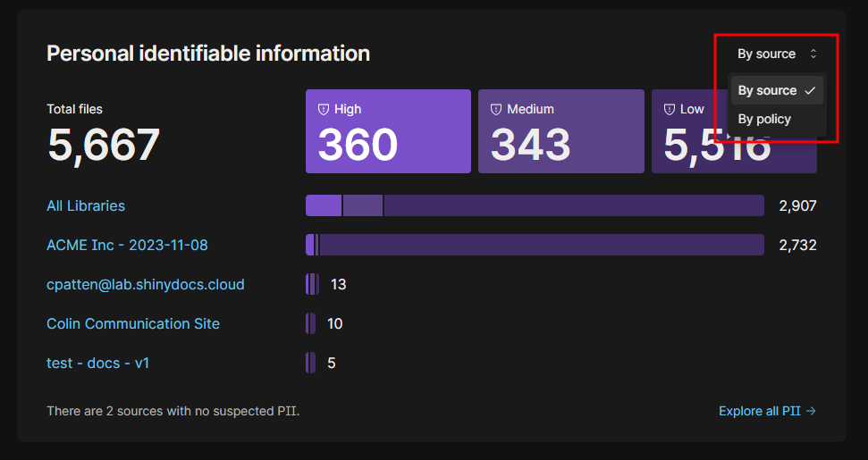The width and height of the screenshot is (868, 460).
Task: Open cpatten@lab.shinydocs.cloud source link
Action: (x=145, y=284)
